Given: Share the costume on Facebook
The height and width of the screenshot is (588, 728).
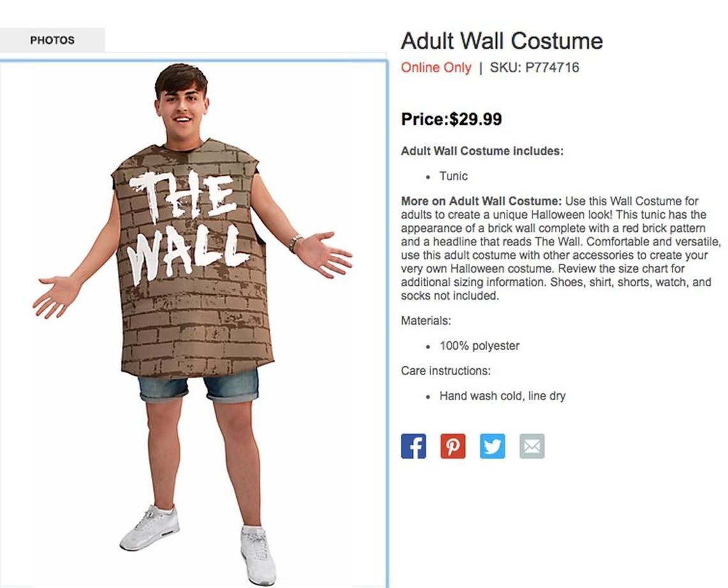Looking at the screenshot, I should (413, 446).
